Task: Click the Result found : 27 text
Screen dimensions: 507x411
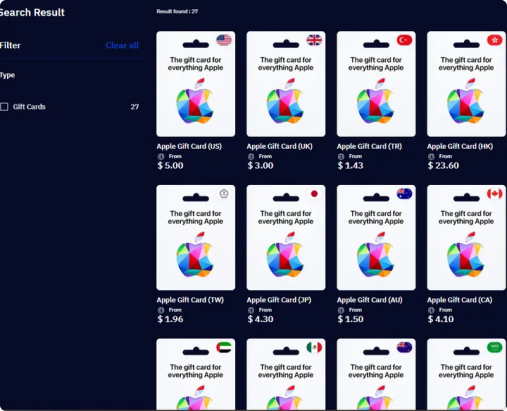Action: click(x=177, y=11)
